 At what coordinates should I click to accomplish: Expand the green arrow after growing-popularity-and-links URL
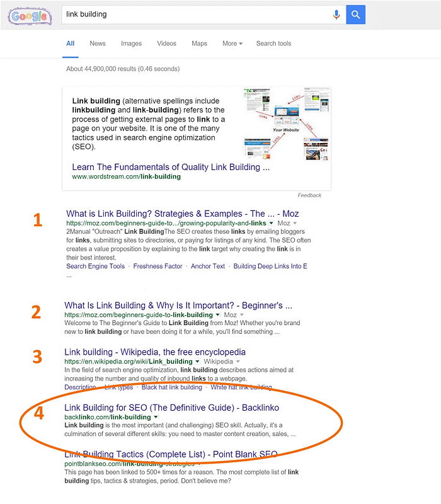271,223
